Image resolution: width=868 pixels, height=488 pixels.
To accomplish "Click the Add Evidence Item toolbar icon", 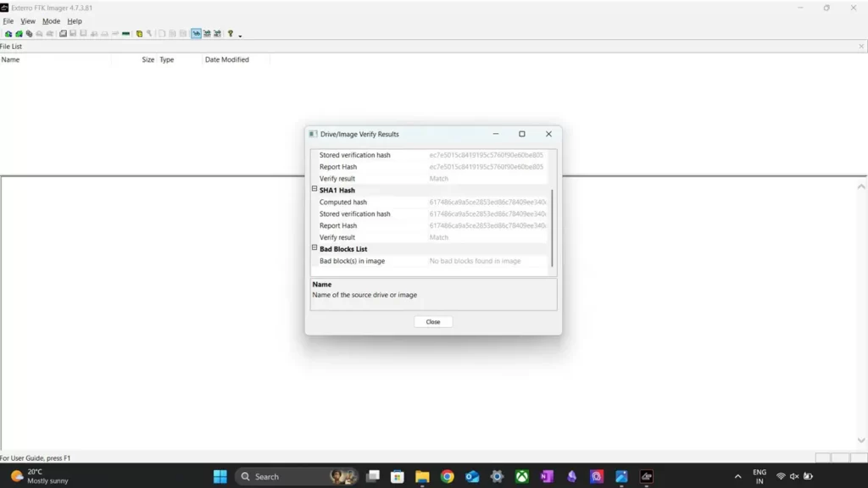I will [8, 34].
